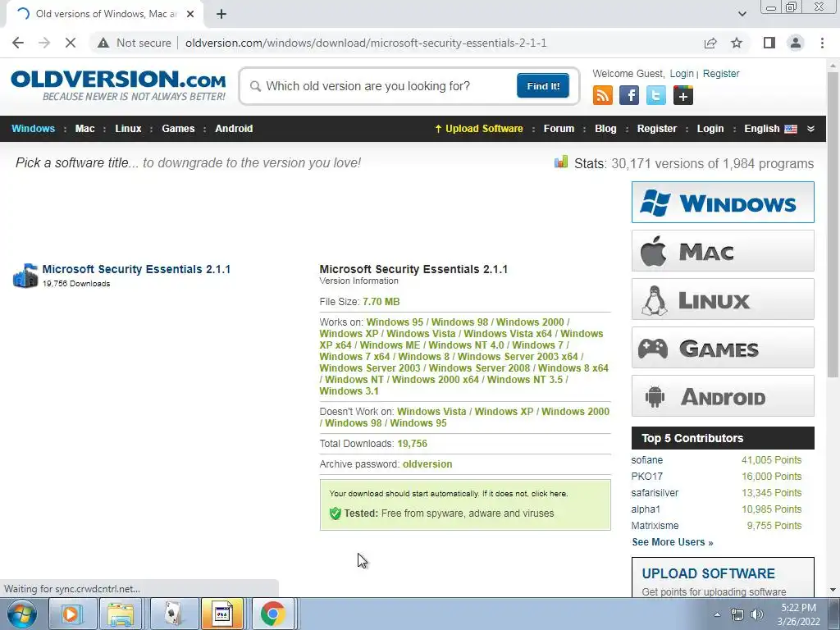
Task: Select the Games platform button
Action: (723, 348)
